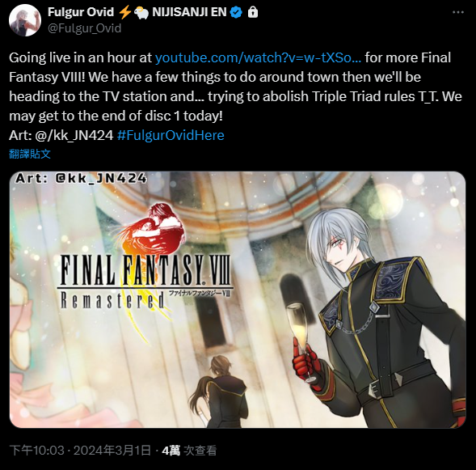Click the @Fulgur_Ovid handle
This screenshot has height=470, width=476.
click(85, 28)
